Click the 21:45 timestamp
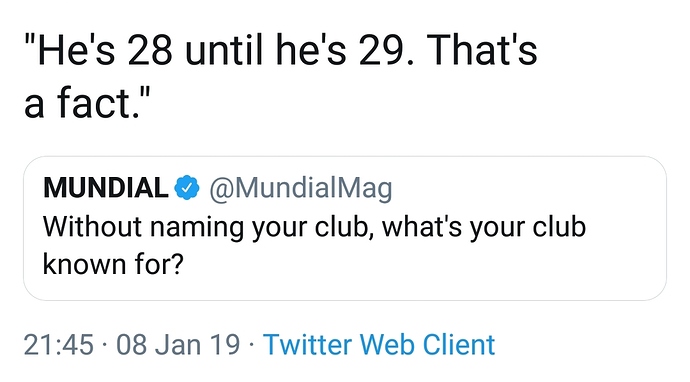690x382 pixels. pos(59,344)
